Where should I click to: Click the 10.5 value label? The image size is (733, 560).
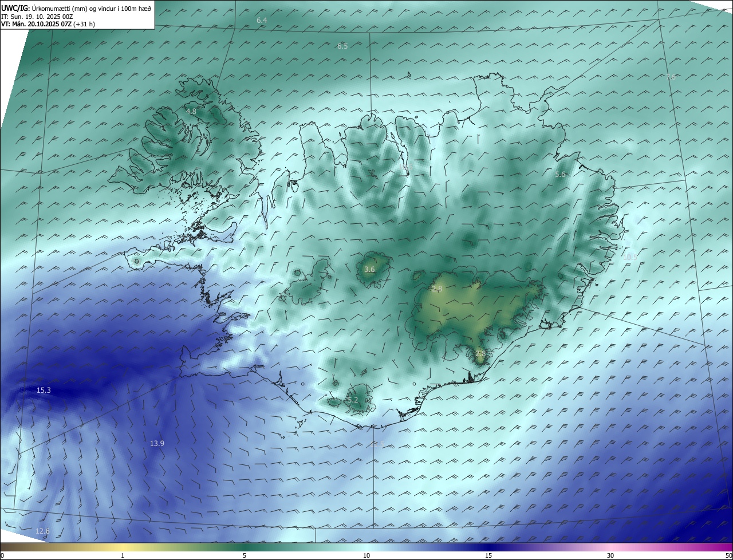(630, 257)
